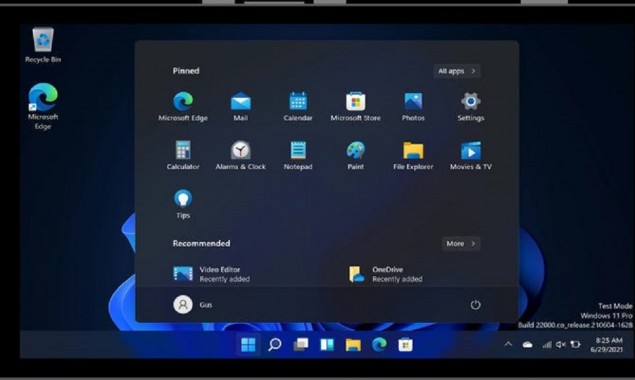The image size is (635, 380).
Task: Open Microsoft Edge from the pinned apps
Action: click(x=183, y=107)
